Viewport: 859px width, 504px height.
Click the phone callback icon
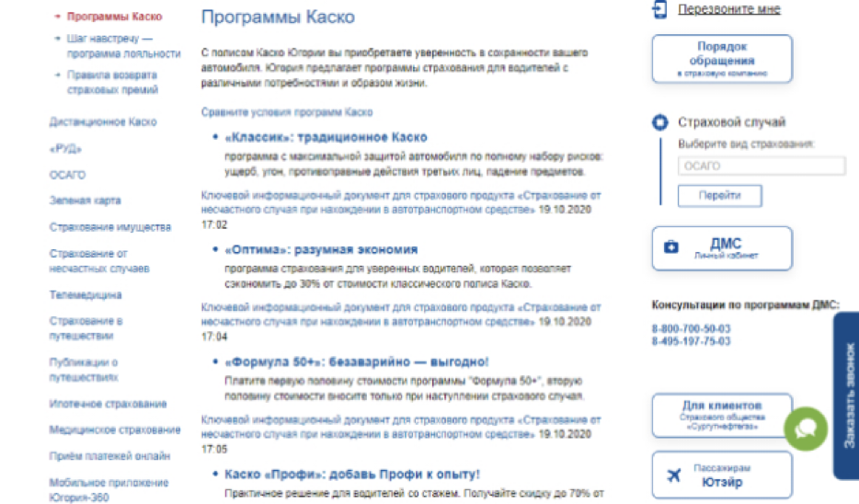659,9
